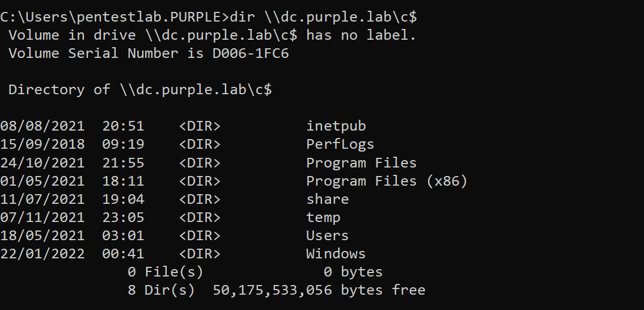Image resolution: width=644 pixels, height=310 pixels.
Task: Click the PerfLogs directory name
Action: 340,144
